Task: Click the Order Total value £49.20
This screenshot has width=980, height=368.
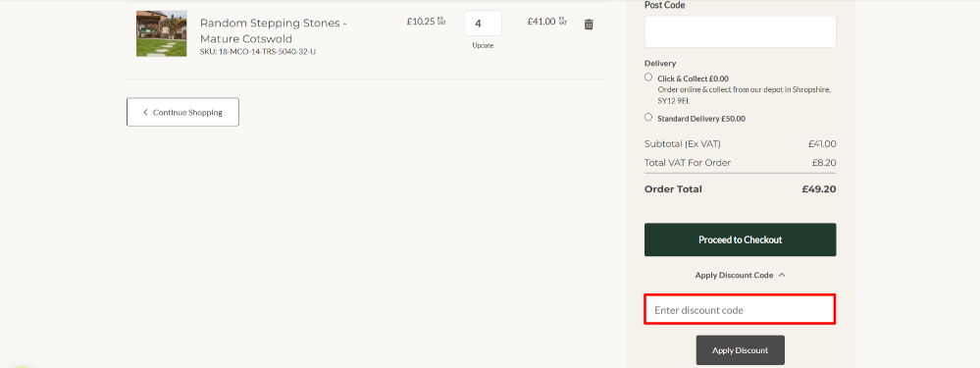Action: pyautogui.click(x=819, y=188)
